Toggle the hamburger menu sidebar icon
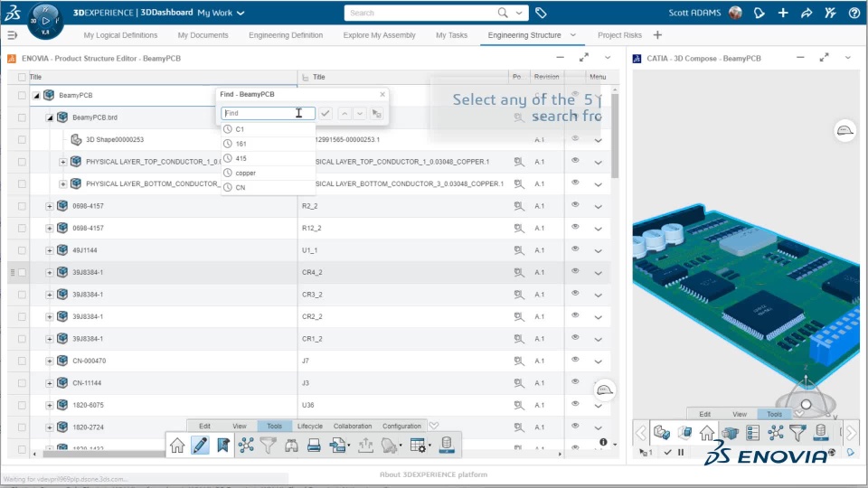 click(12, 35)
